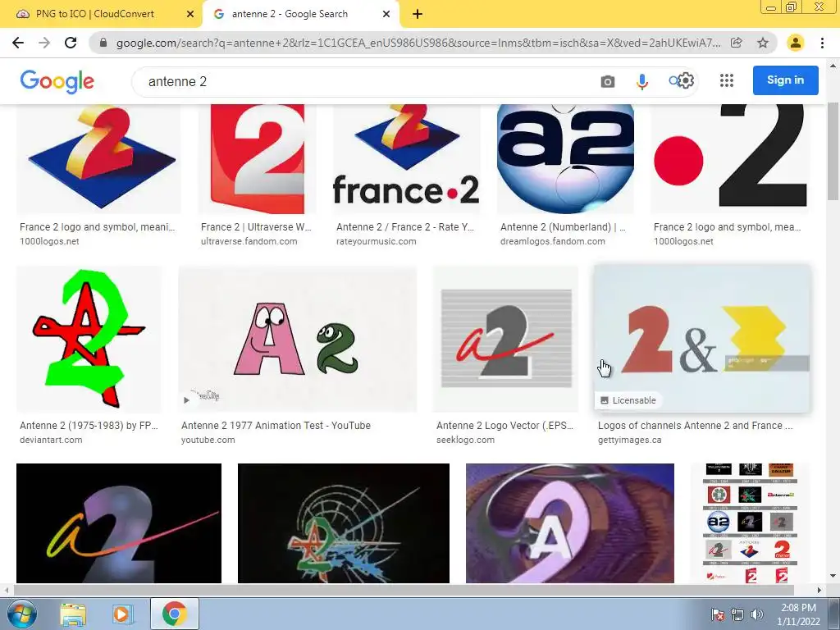Open the network tray icon
Image resolution: width=840 pixels, height=630 pixels.
tap(737, 614)
